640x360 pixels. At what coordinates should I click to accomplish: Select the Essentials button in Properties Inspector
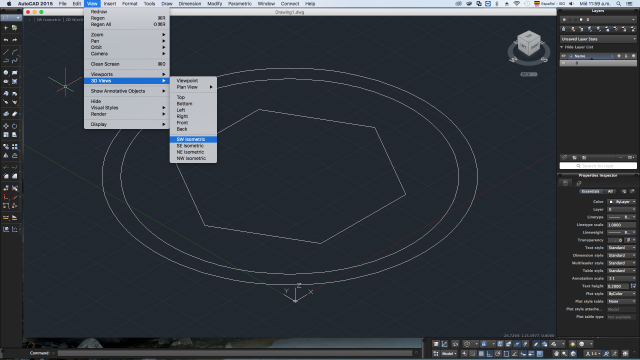[590, 191]
